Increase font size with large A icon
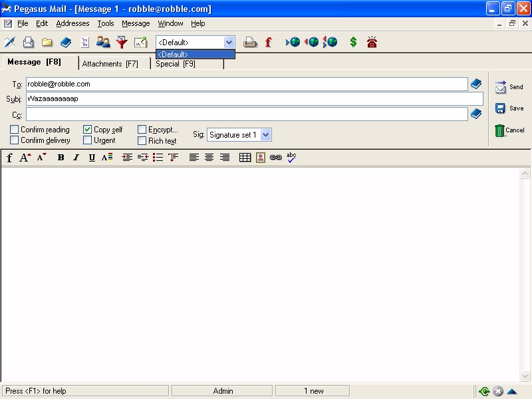Screen dimensions: 532x399 tap(25, 158)
